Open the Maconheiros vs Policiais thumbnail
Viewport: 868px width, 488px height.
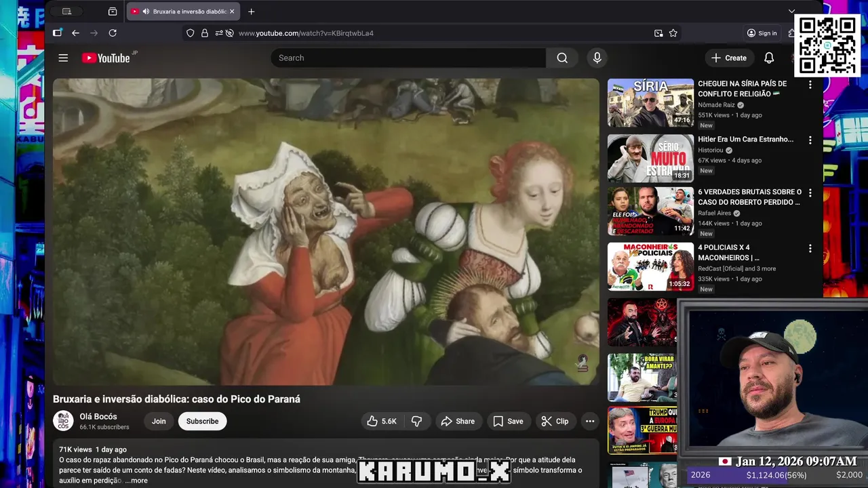point(650,267)
